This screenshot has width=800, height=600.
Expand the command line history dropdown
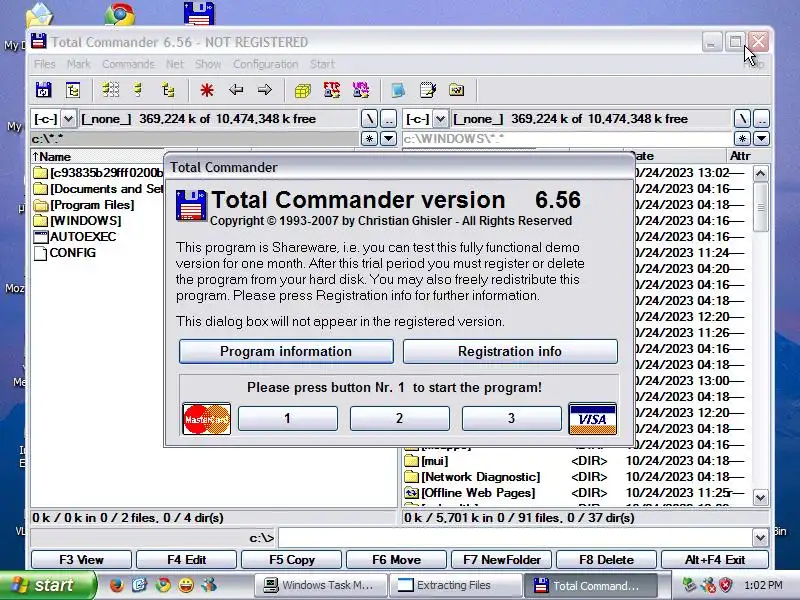pyautogui.click(x=760, y=537)
